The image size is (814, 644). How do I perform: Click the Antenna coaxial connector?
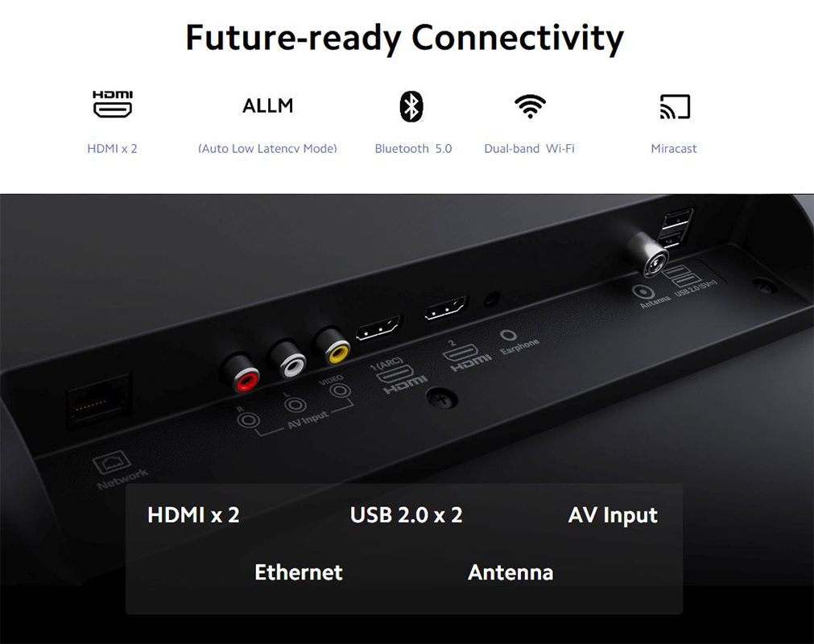(647, 255)
